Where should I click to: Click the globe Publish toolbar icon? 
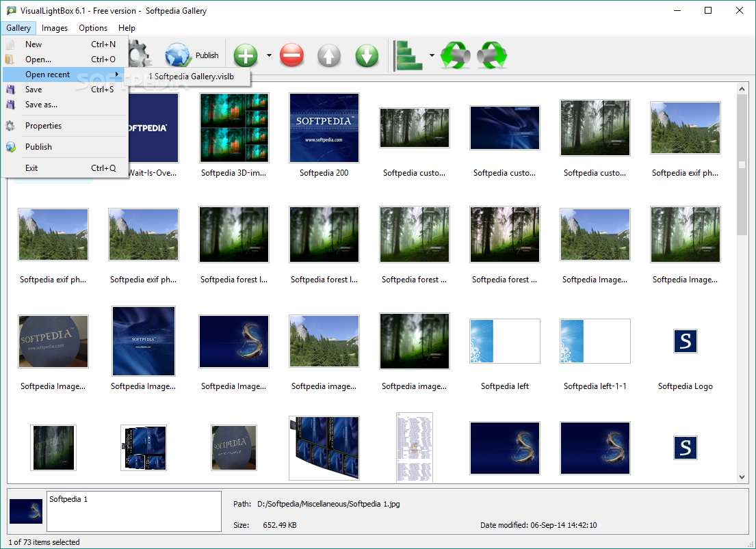178,55
